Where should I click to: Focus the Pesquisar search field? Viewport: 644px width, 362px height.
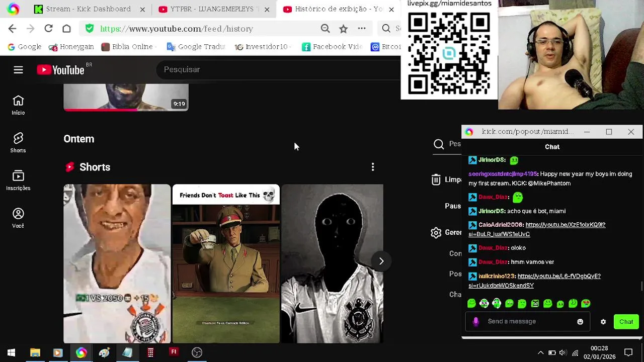[279, 69]
